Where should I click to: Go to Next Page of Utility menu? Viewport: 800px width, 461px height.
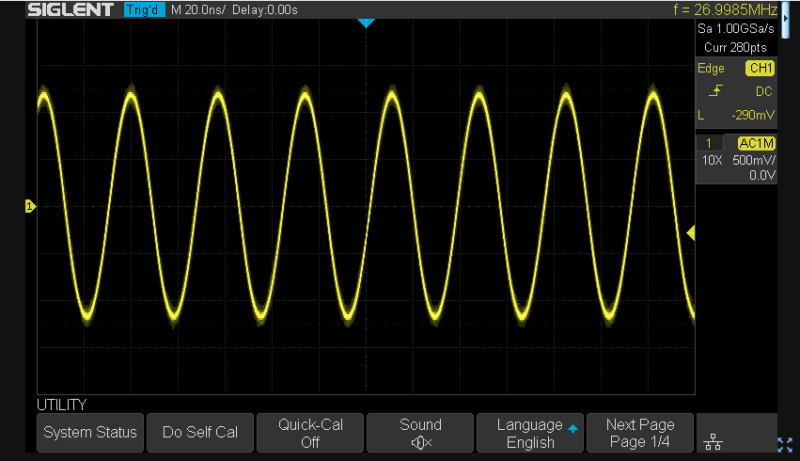(x=640, y=433)
